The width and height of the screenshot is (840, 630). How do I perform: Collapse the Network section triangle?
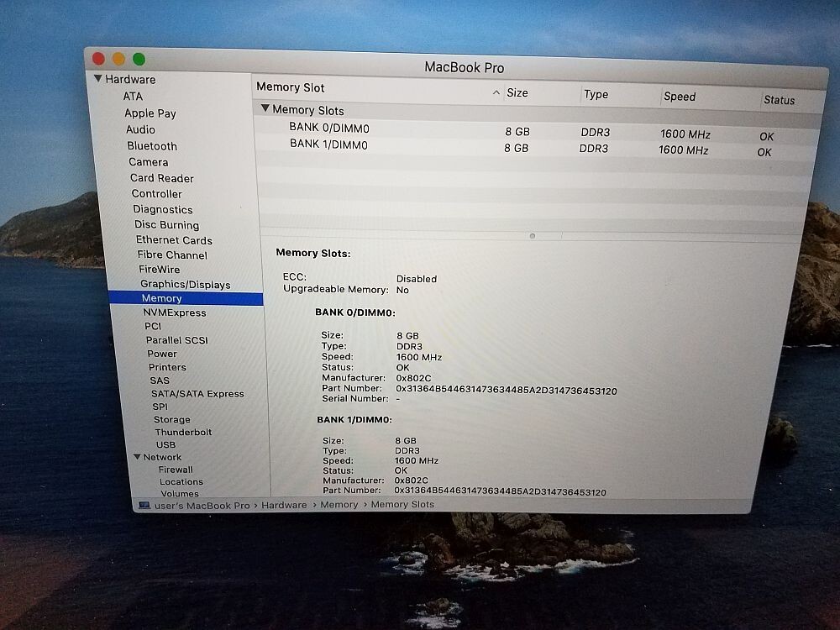point(137,457)
